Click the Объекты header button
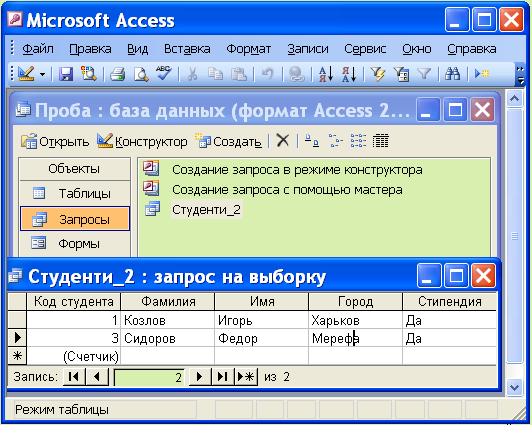The image size is (532, 425). (75, 169)
